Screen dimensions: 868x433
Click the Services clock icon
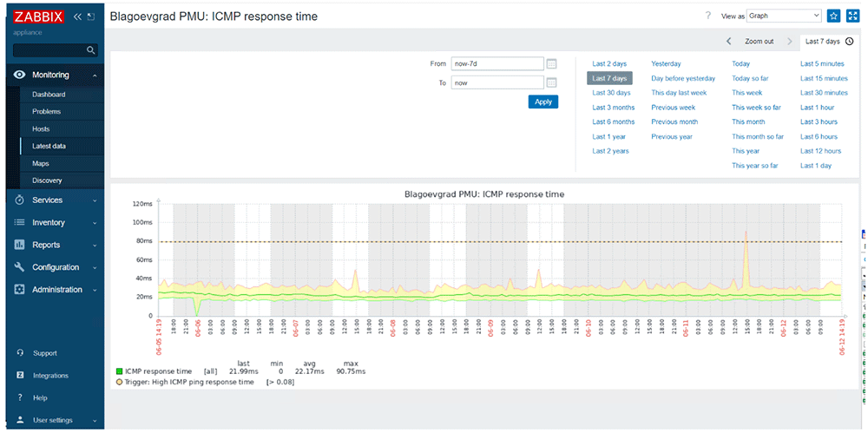[x=19, y=200]
